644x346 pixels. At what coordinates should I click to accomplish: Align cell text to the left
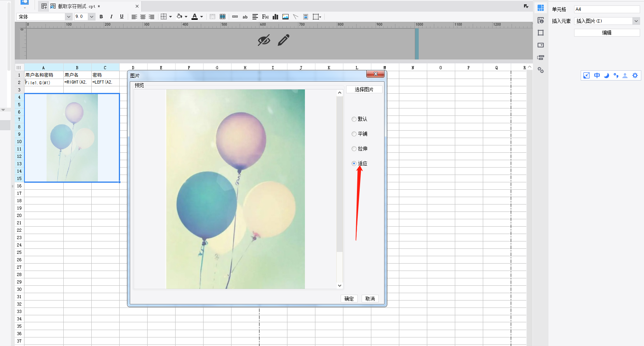coord(134,17)
